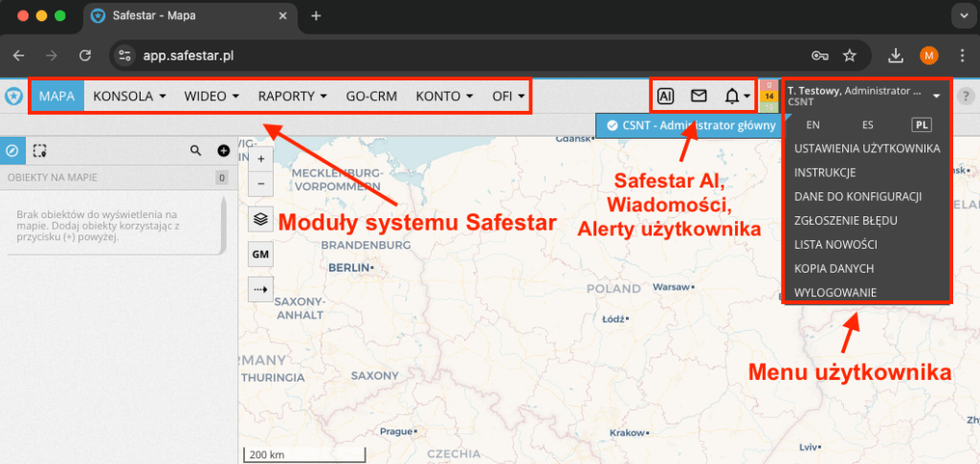Expand the OFI menu
The image size is (980, 464).
(507, 97)
